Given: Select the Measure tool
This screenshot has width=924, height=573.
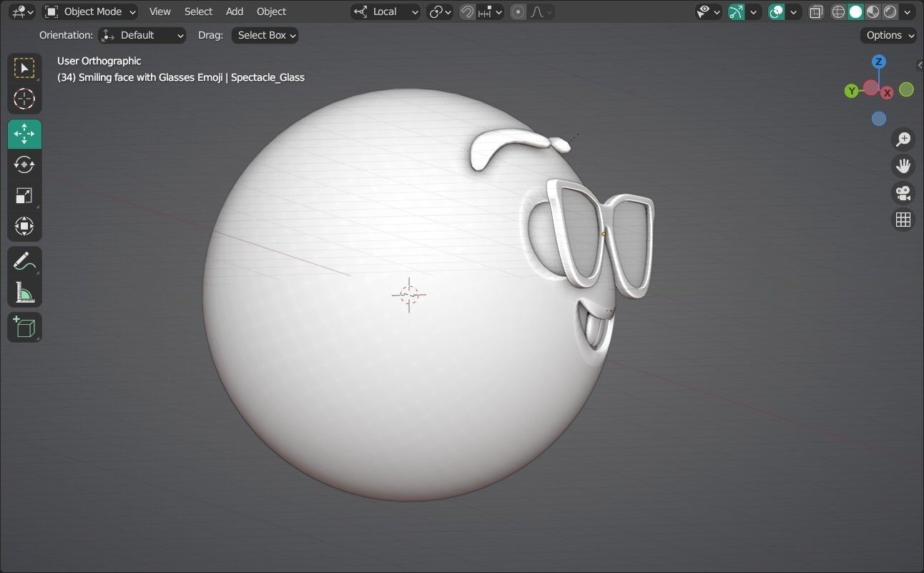Looking at the screenshot, I should click(x=24, y=292).
